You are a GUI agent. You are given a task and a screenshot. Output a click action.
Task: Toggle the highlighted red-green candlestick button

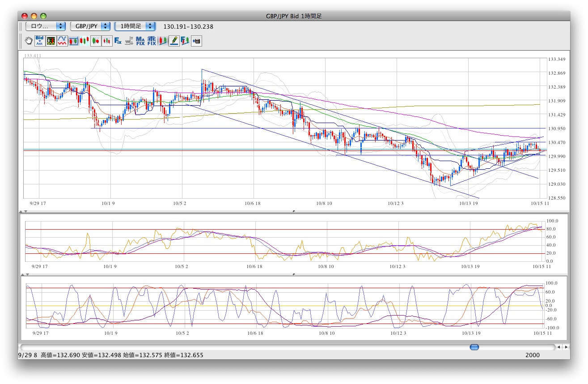point(73,41)
